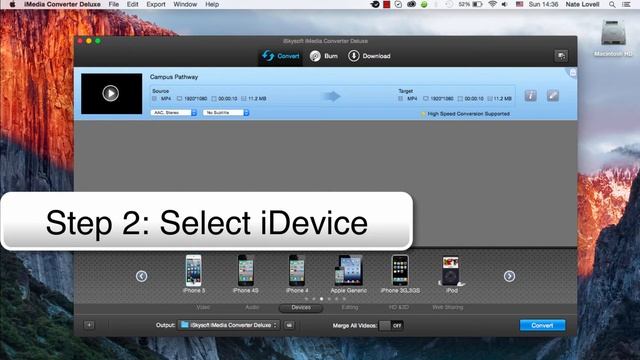Screen dimensions: 640x360
Task: Open the US flag input source menu
Action: [519, 4]
